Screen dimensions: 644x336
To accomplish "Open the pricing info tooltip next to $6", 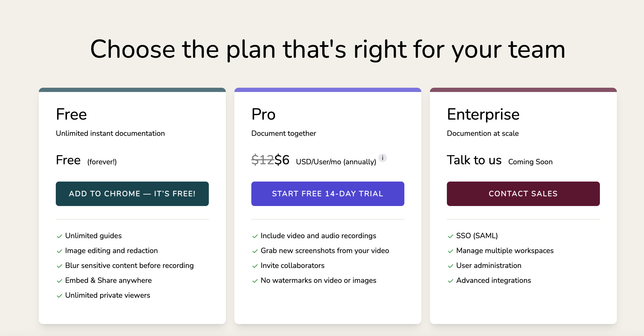I will click(x=383, y=158).
